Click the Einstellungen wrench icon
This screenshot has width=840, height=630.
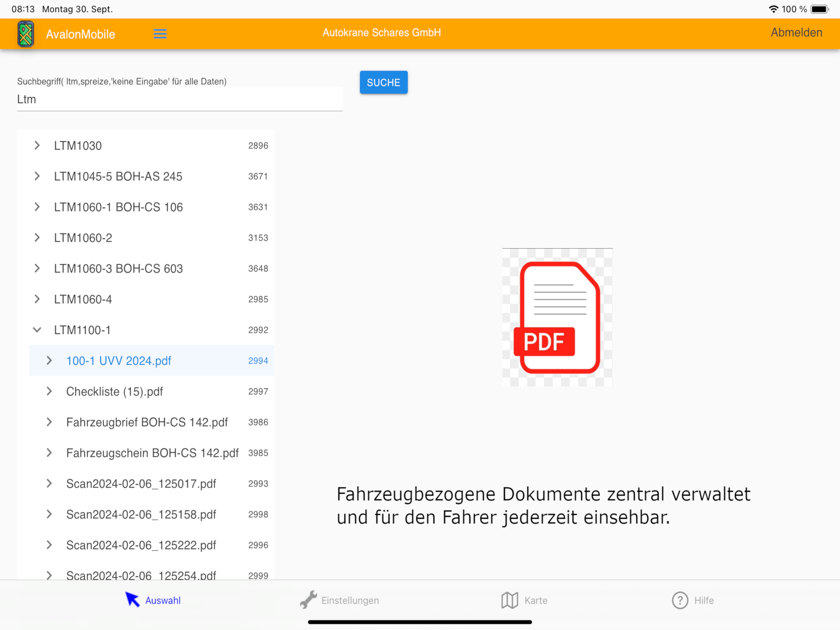pos(308,599)
